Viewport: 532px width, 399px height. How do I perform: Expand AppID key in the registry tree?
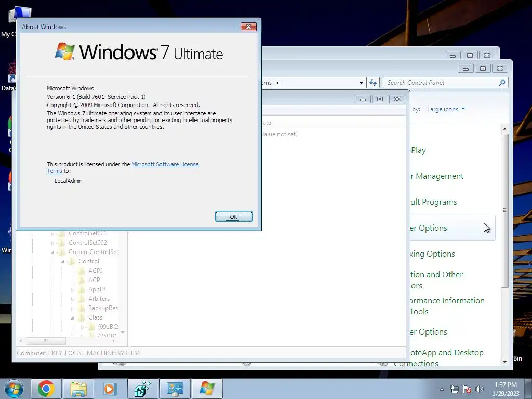click(72, 290)
